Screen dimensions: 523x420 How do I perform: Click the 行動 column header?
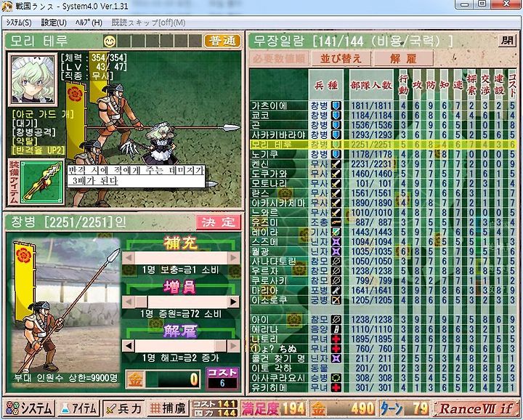click(x=403, y=85)
